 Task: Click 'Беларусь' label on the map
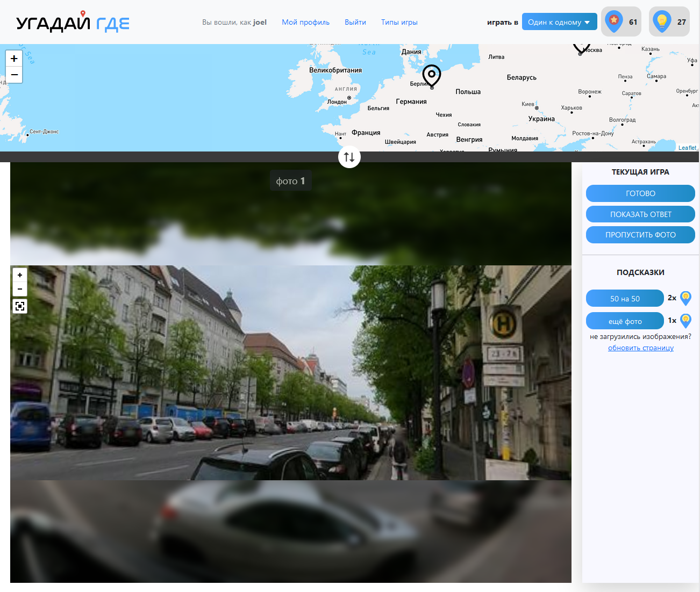click(522, 77)
